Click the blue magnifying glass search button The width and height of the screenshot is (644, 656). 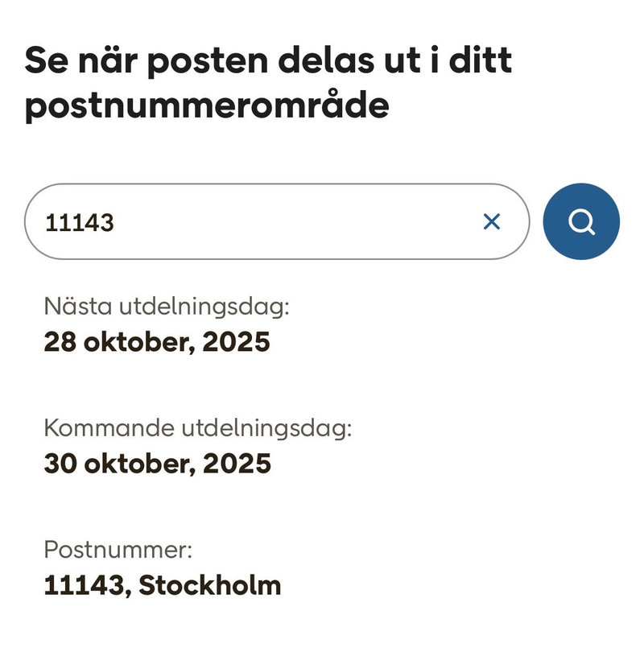(581, 221)
